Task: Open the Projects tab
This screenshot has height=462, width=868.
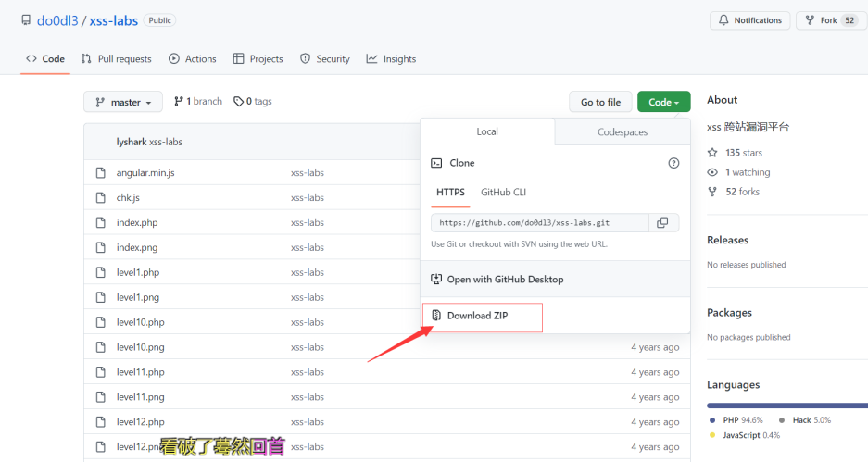Action: tap(258, 58)
